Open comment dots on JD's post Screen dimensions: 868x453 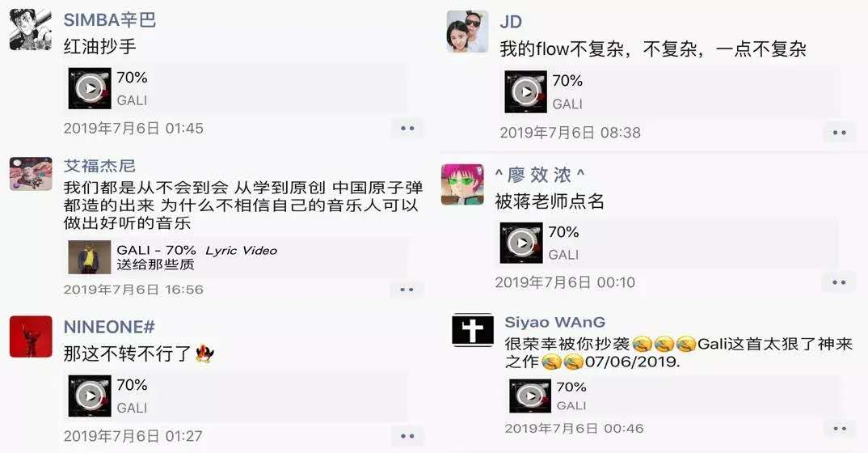pos(839,133)
